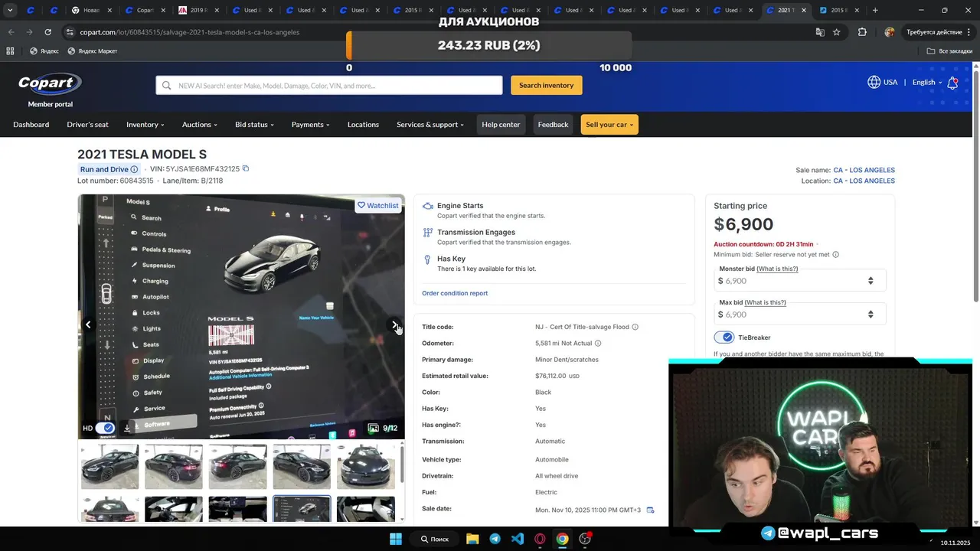Screen dimensions: 980x551
Task: Open the Sell your car dropdown
Action: click(x=609, y=125)
